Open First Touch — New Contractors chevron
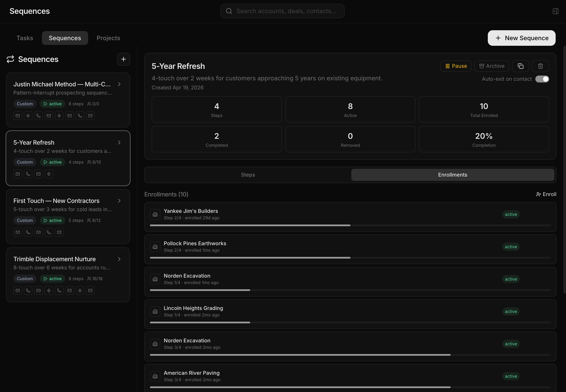 (x=119, y=201)
